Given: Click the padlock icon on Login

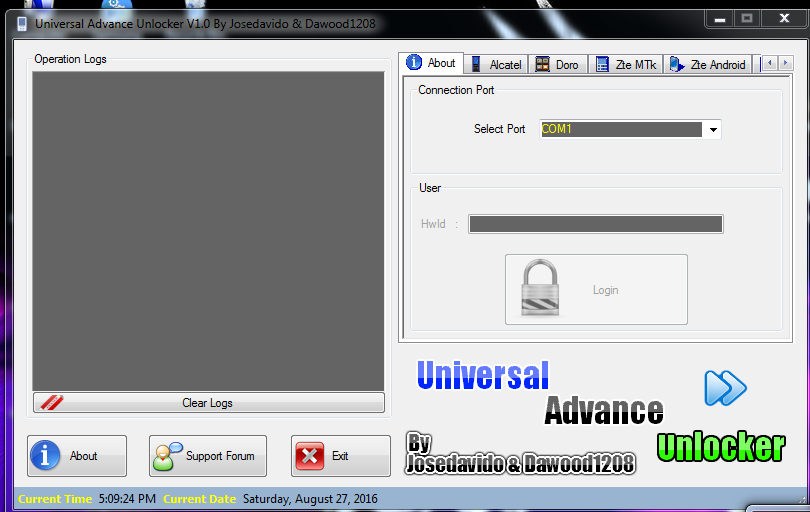Looking at the screenshot, I should (x=540, y=288).
